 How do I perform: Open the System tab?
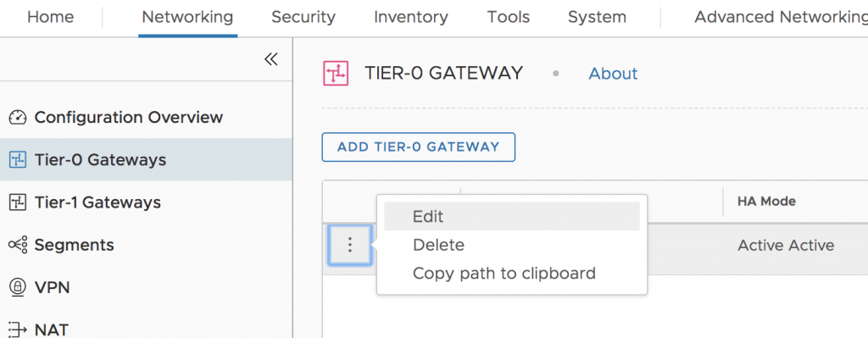coord(598,17)
